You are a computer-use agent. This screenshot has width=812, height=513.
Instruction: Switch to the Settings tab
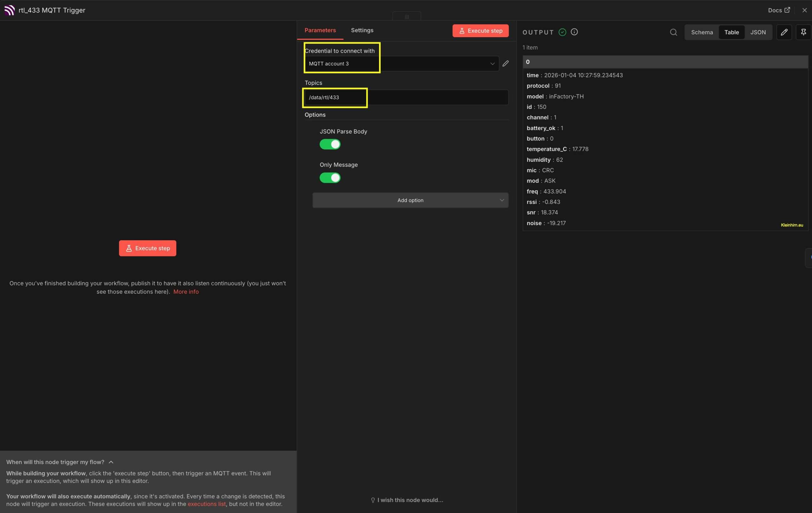tap(362, 30)
